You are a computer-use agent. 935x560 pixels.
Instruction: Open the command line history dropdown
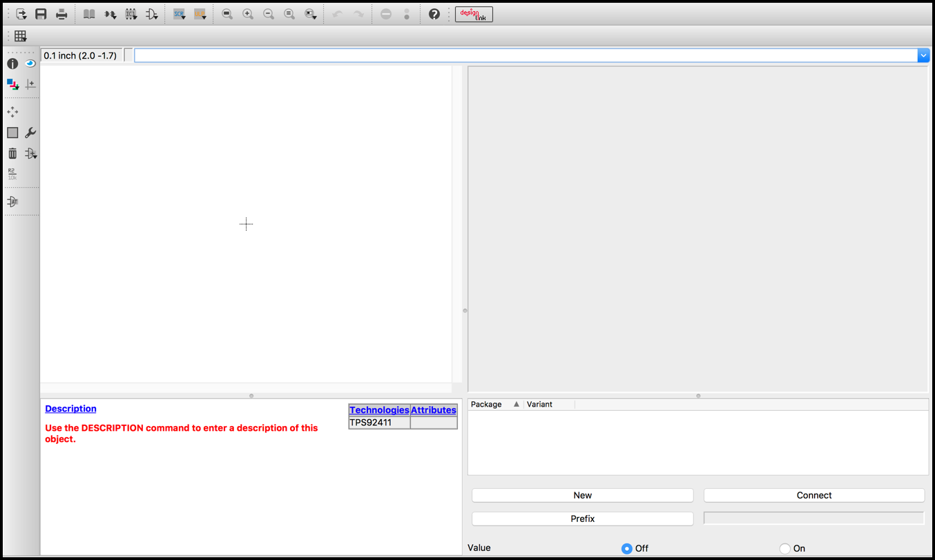[x=923, y=55]
